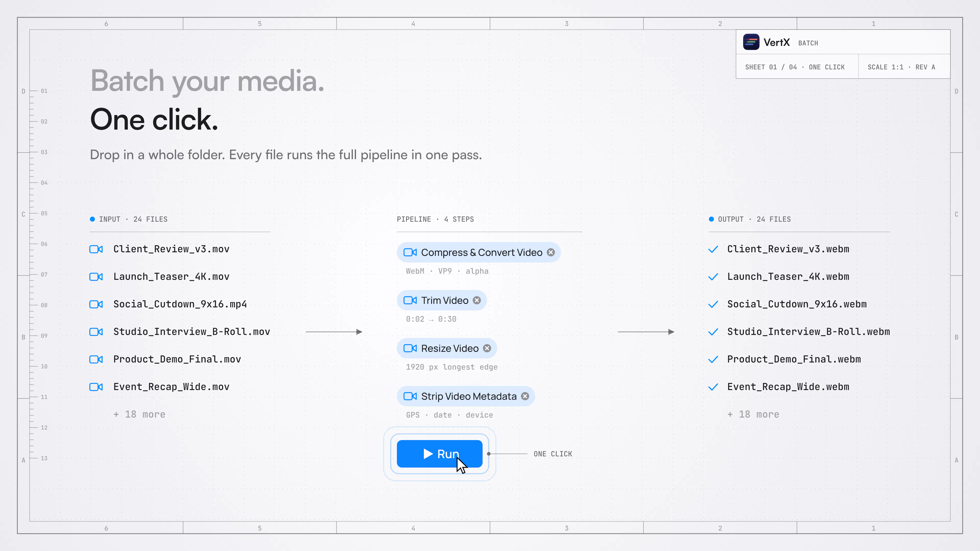The height and width of the screenshot is (551, 980).
Task: Remove the Strip Video Metadata step
Action: [x=525, y=396]
